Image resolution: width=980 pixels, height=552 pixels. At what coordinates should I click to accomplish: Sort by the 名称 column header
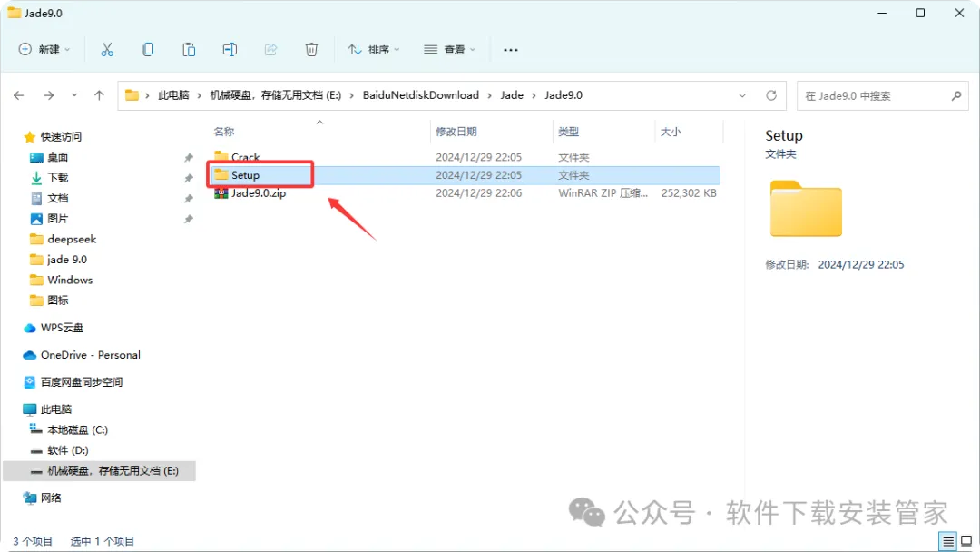click(x=224, y=132)
